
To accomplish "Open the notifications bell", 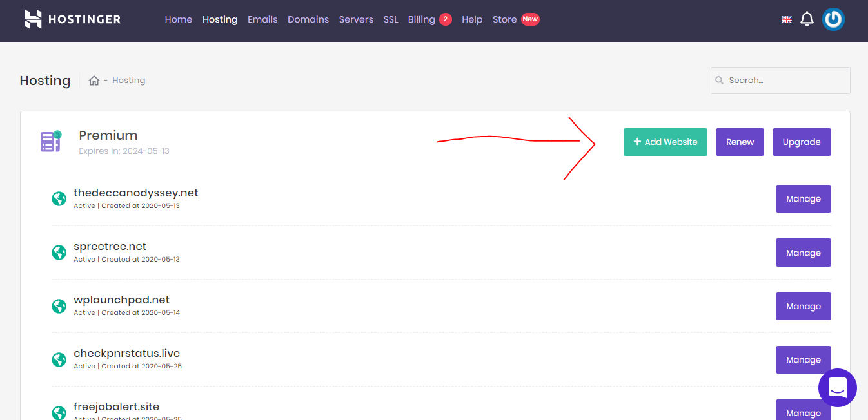I will [x=807, y=19].
